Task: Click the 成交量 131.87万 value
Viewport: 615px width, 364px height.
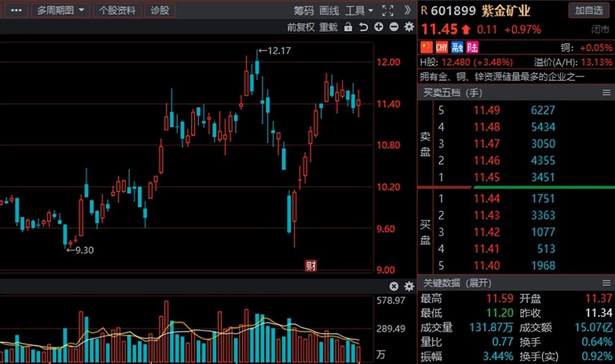Action: tap(491, 328)
